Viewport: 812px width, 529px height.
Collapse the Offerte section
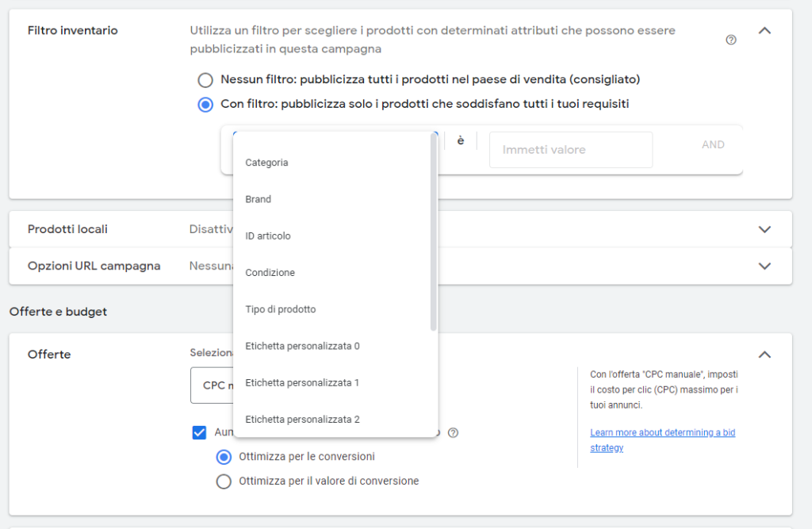coord(764,355)
